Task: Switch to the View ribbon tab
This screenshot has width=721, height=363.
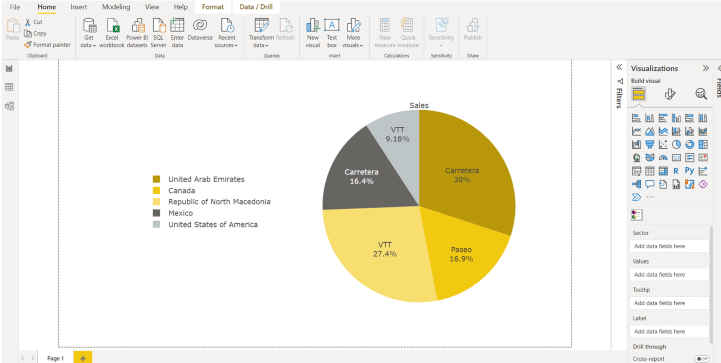Action: coord(152,7)
